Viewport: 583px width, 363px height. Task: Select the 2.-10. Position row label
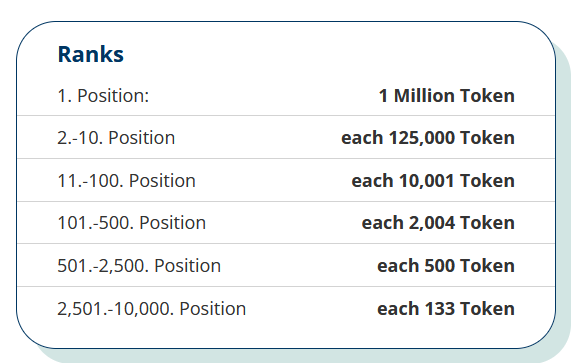pos(116,138)
